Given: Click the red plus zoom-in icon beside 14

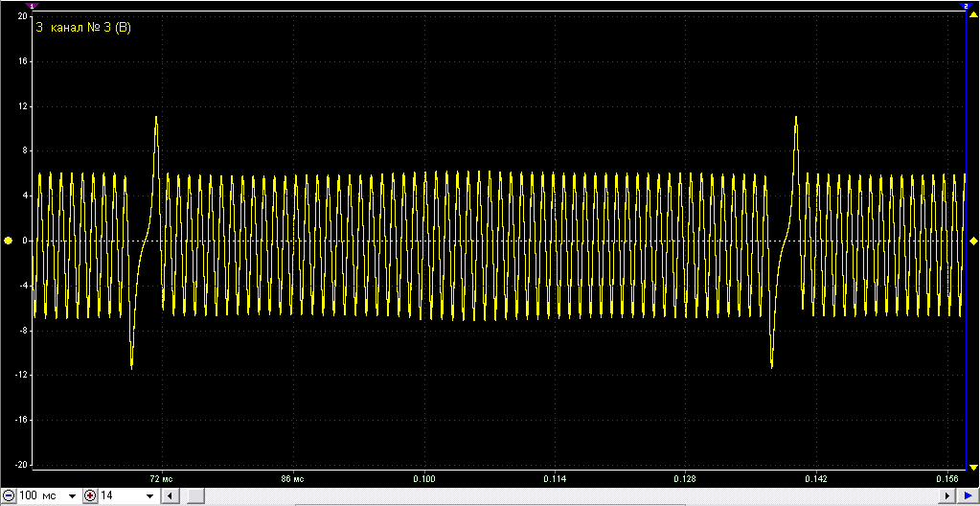Looking at the screenshot, I should pyautogui.click(x=90, y=495).
